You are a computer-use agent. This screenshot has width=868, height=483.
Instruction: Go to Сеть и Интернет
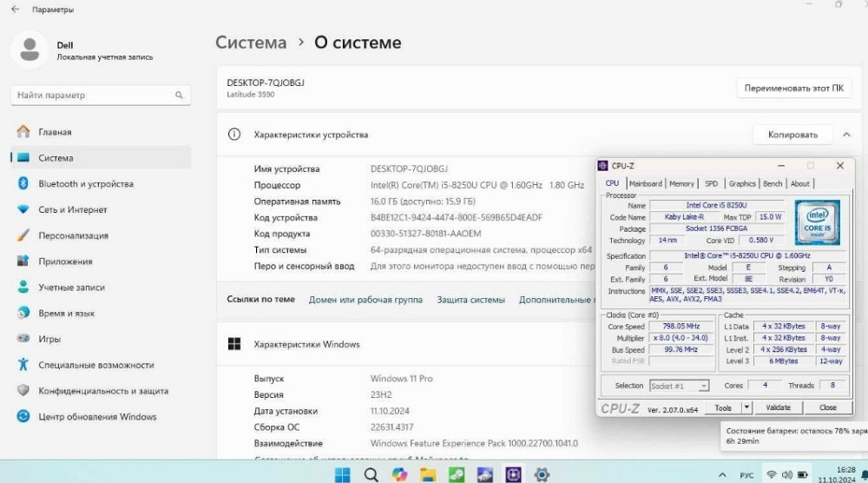click(x=101, y=209)
